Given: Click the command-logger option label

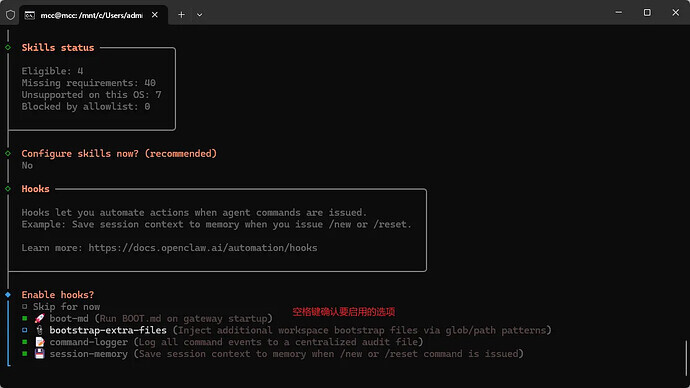Looking at the screenshot, I should point(88,342).
